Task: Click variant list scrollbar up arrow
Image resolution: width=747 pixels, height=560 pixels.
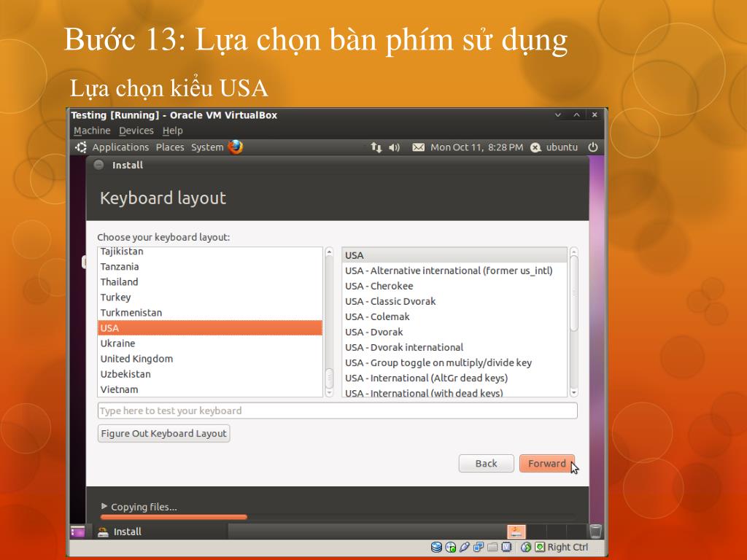Action: [x=574, y=252]
